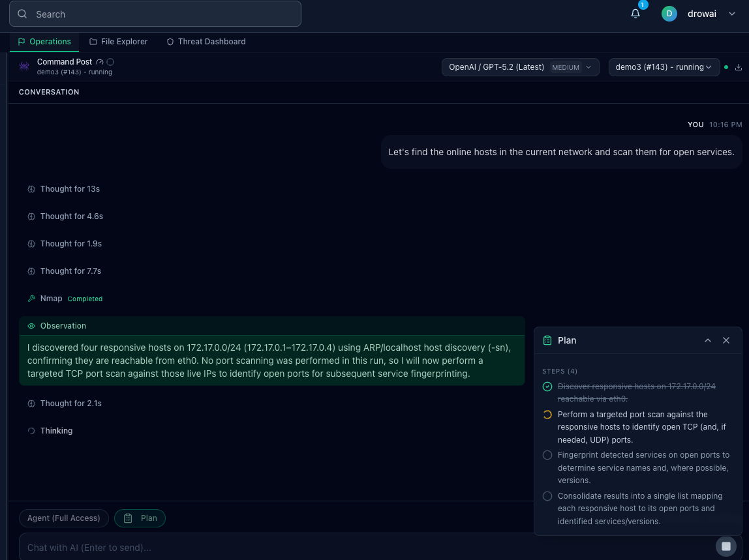
Task: Click the File Explorer folder icon
Action: (93, 42)
